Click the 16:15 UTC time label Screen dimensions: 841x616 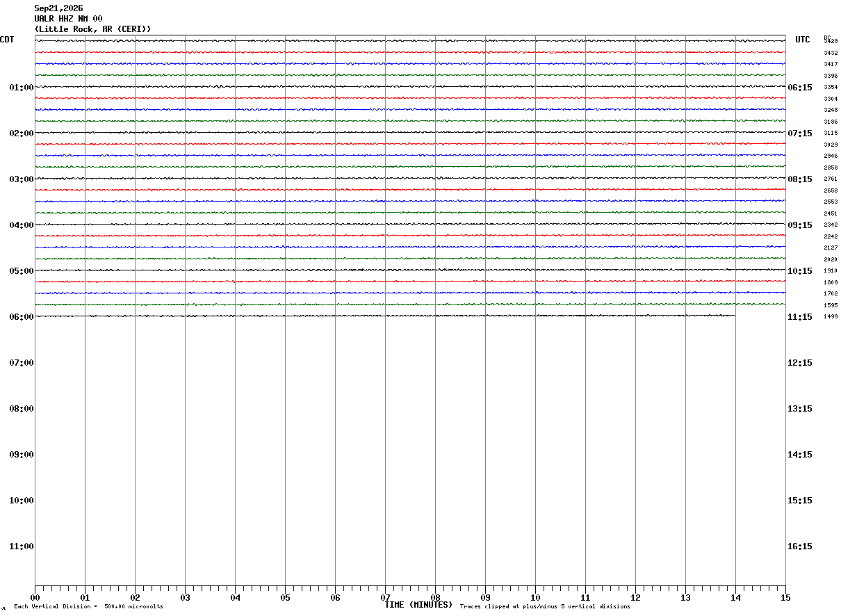800,546
